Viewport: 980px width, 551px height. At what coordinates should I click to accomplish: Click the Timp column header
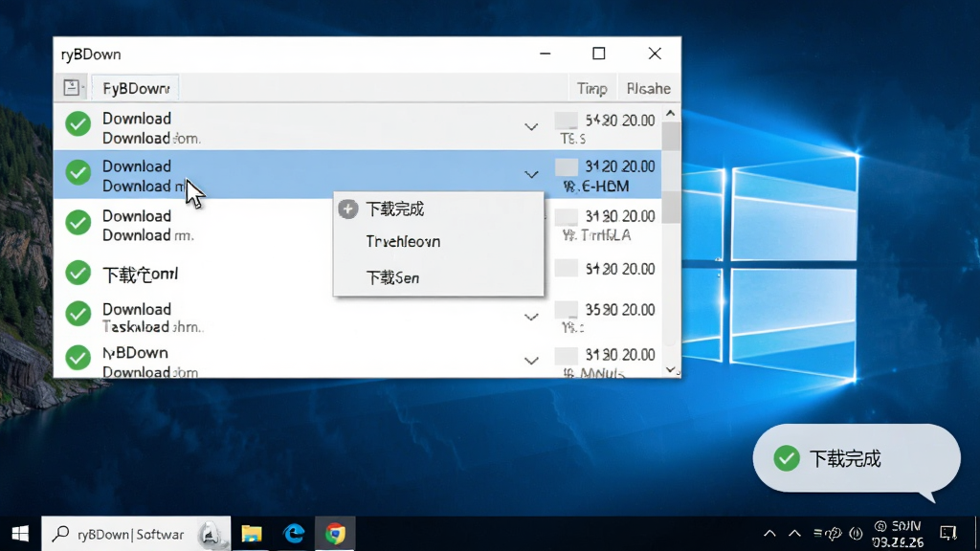pos(591,89)
